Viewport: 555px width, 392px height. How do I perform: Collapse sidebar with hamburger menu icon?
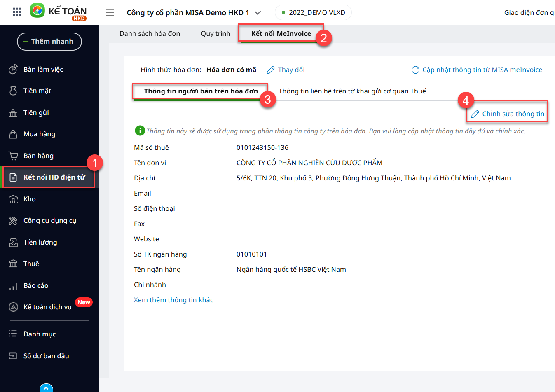click(x=110, y=12)
